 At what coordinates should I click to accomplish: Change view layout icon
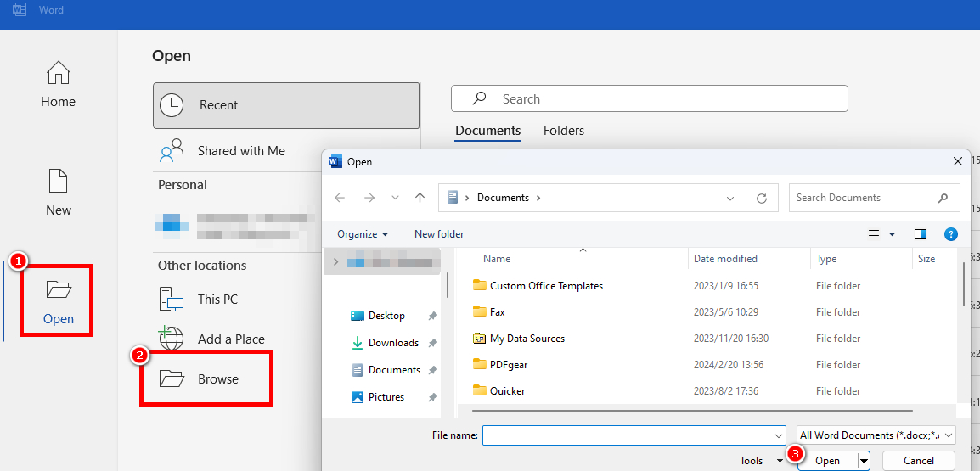pyautogui.click(x=874, y=234)
